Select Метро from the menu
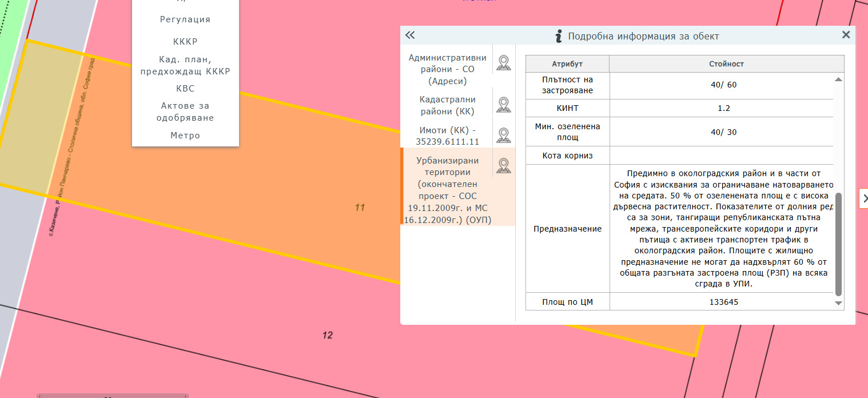The image size is (868, 398). click(x=185, y=136)
